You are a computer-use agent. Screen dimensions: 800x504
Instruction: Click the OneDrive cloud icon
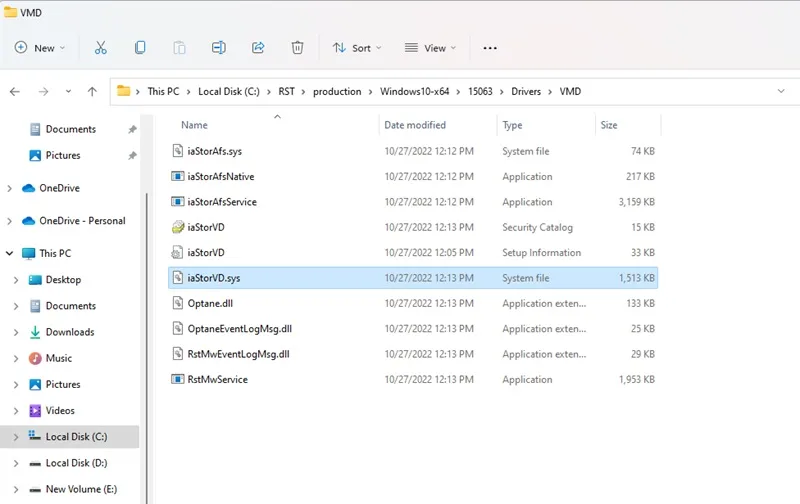pyautogui.click(x=29, y=188)
